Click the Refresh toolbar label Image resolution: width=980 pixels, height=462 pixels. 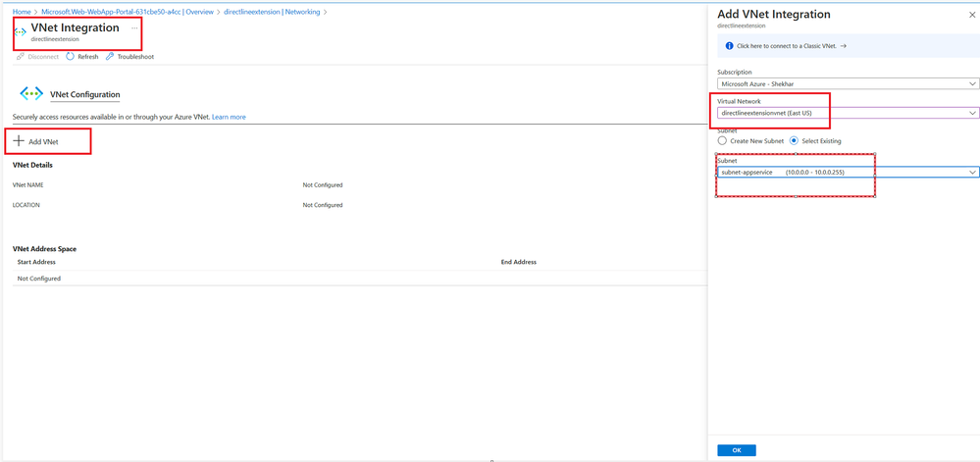tap(87, 57)
